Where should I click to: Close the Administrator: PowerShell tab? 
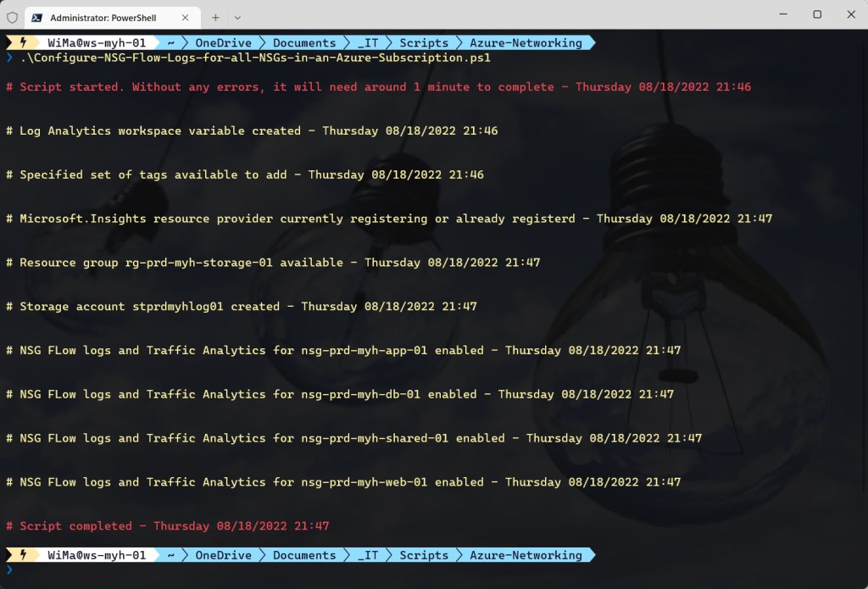click(x=186, y=17)
